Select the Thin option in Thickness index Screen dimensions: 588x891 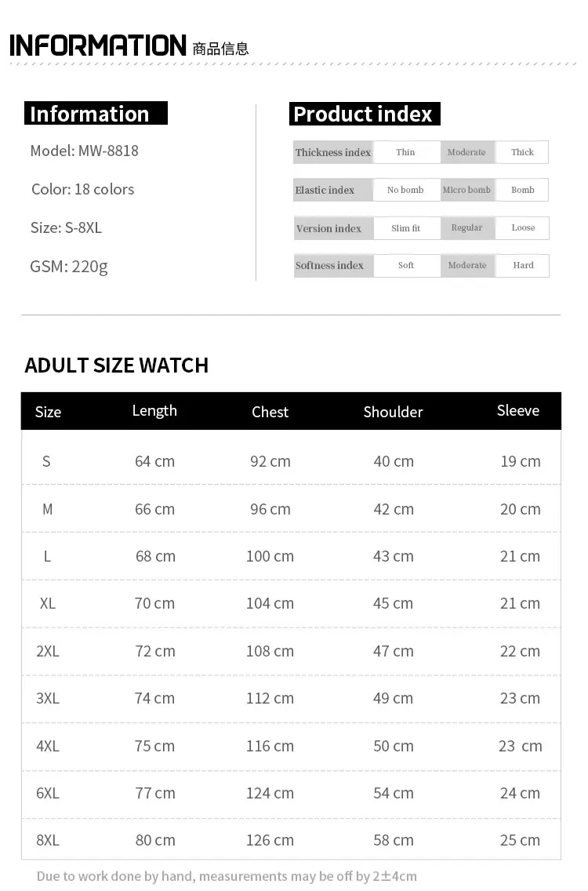[405, 152]
